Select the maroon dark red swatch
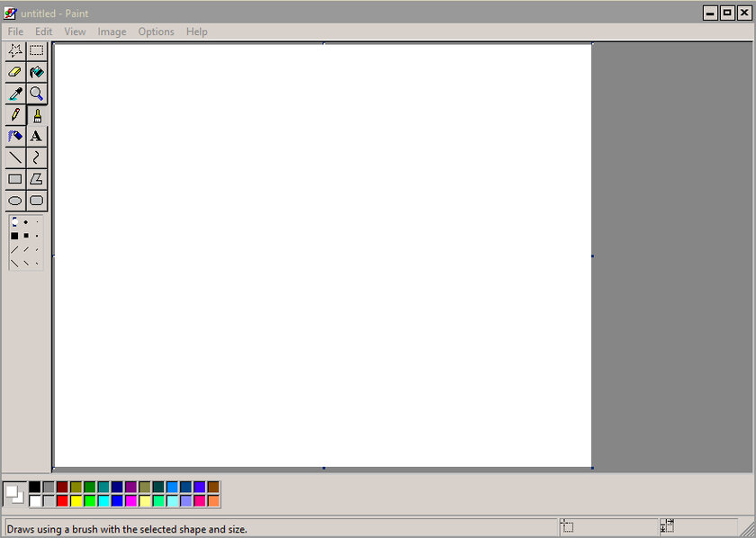The width and height of the screenshot is (756, 538). tap(62, 487)
